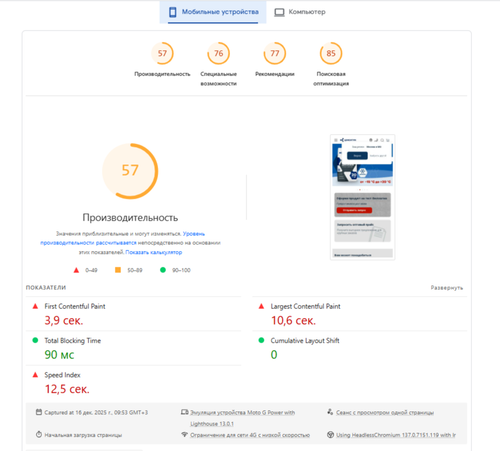Open the Сеанс с просмотром одной страницы link
Image resolution: width=500 pixels, height=451 pixels.
(385, 413)
